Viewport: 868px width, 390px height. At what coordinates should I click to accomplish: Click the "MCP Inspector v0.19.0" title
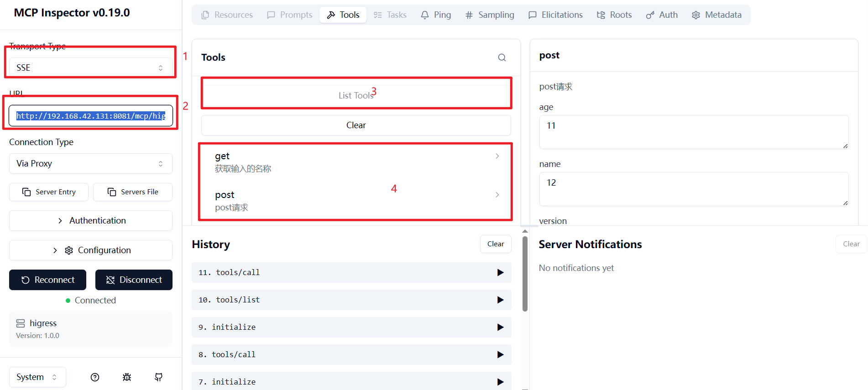(72, 13)
